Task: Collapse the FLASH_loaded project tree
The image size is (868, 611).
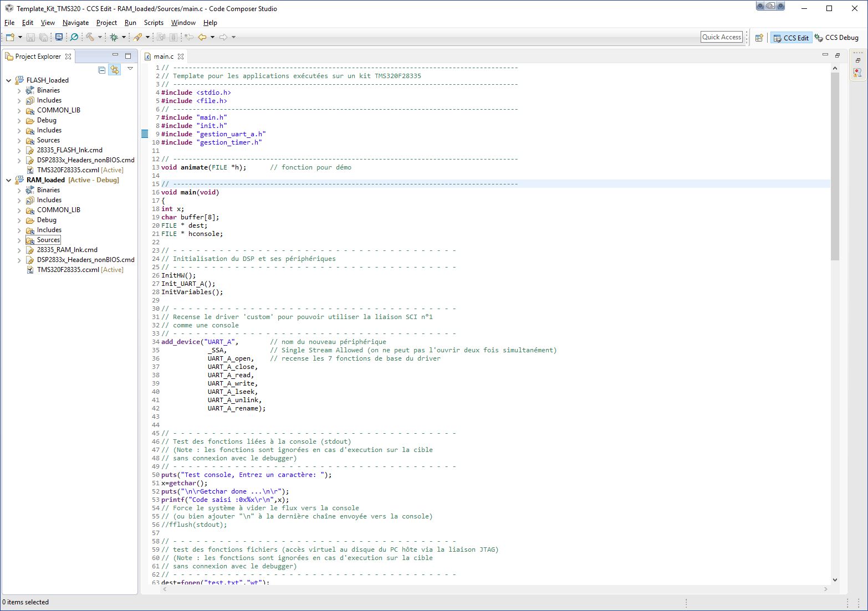Action: [x=8, y=80]
